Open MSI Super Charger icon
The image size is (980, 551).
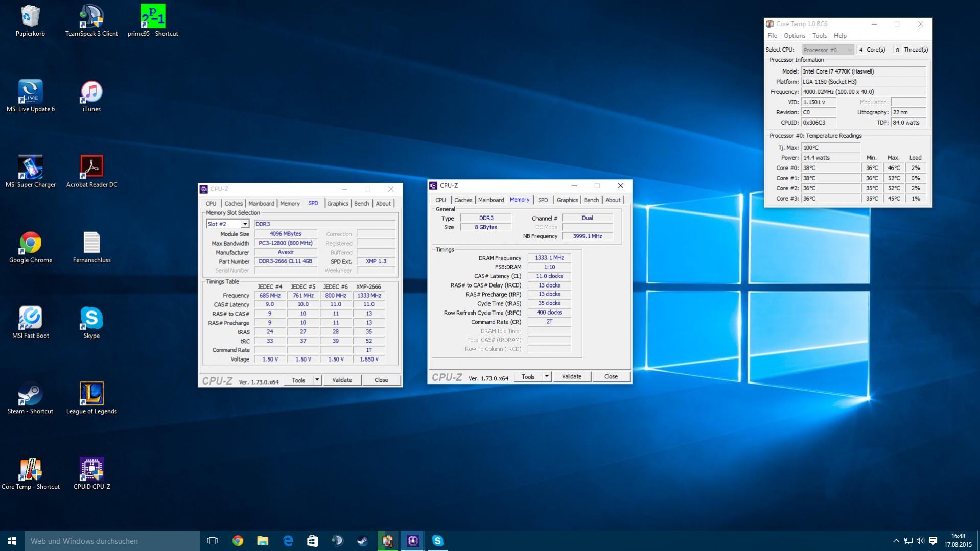point(30,172)
